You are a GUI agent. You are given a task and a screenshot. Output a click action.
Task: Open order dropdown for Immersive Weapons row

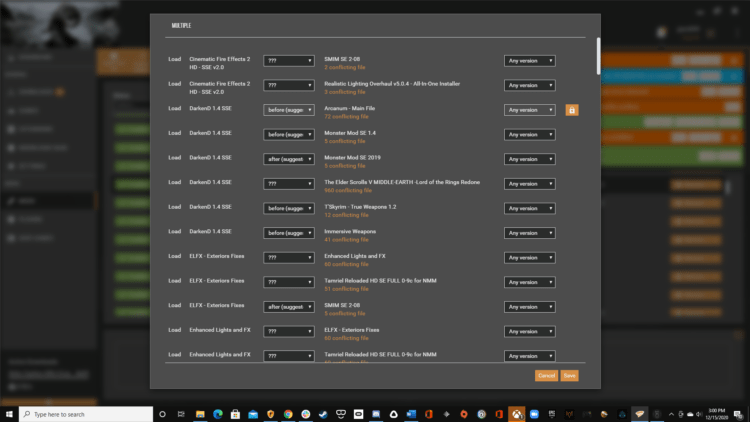(288, 233)
